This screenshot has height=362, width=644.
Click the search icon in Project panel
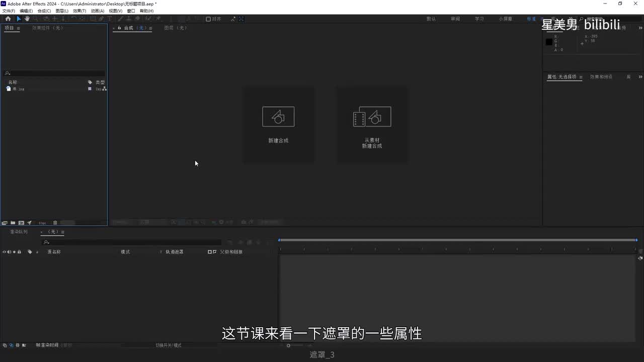click(8, 73)
